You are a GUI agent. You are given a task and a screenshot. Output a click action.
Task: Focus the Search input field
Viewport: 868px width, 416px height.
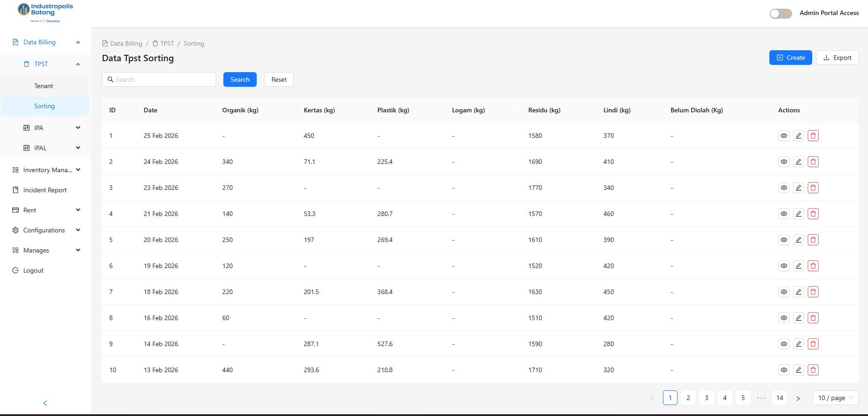point(159,79)
